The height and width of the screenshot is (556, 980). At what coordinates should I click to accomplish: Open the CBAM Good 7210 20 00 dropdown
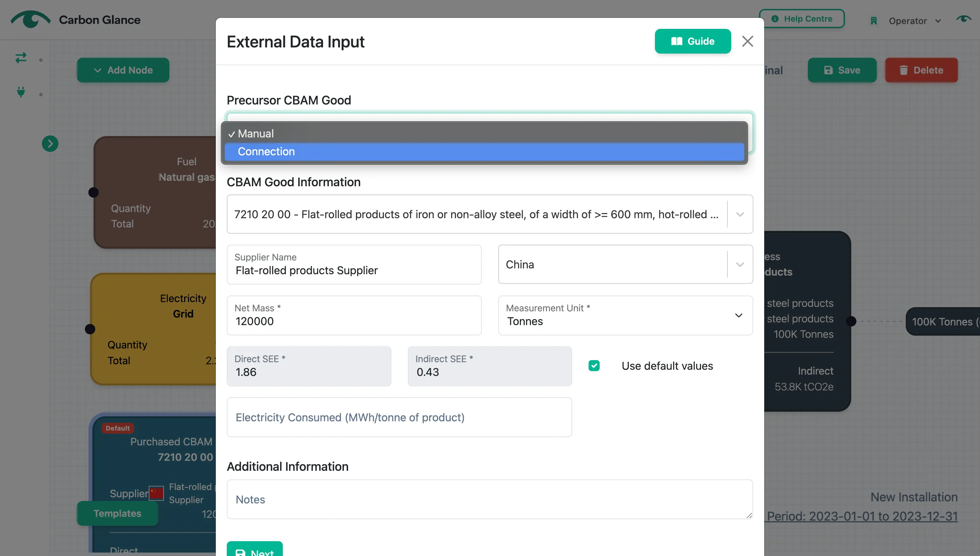[490, 214]
